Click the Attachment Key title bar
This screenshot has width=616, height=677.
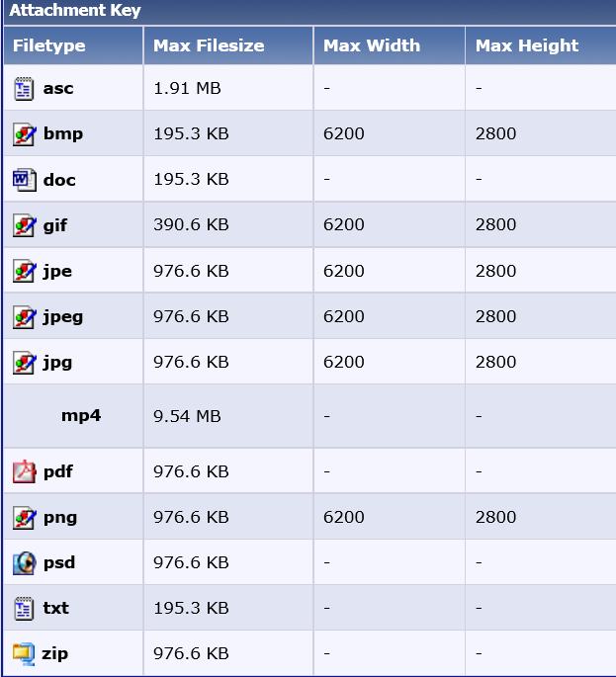(309, 11)
